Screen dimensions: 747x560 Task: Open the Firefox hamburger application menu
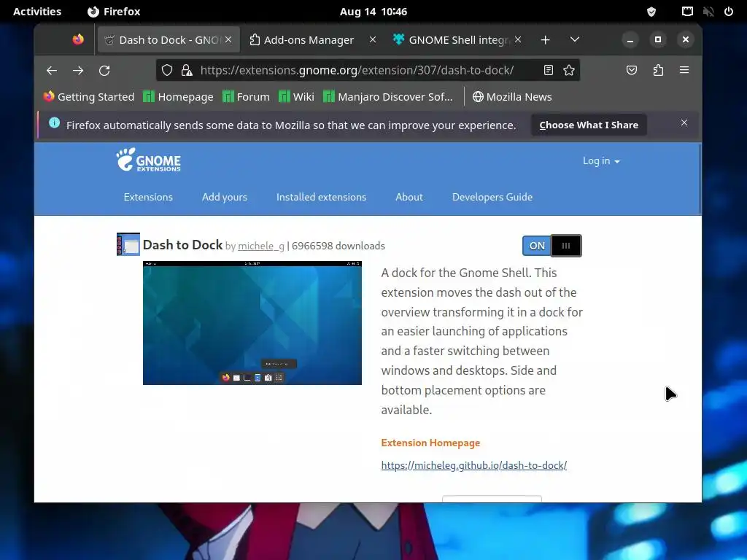[684, 71]
